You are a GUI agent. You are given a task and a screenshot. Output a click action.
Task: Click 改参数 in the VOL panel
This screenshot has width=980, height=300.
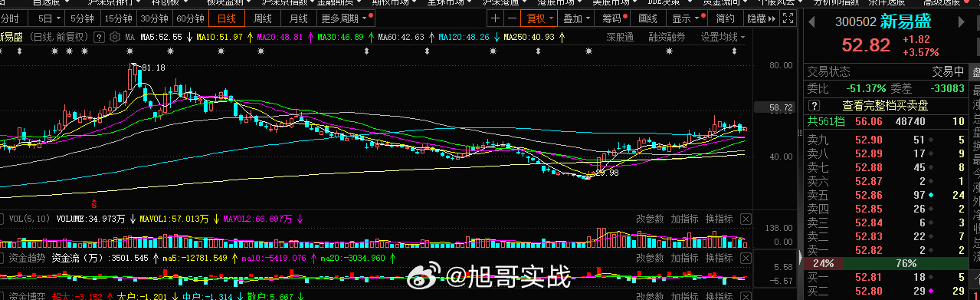point(649,219)
